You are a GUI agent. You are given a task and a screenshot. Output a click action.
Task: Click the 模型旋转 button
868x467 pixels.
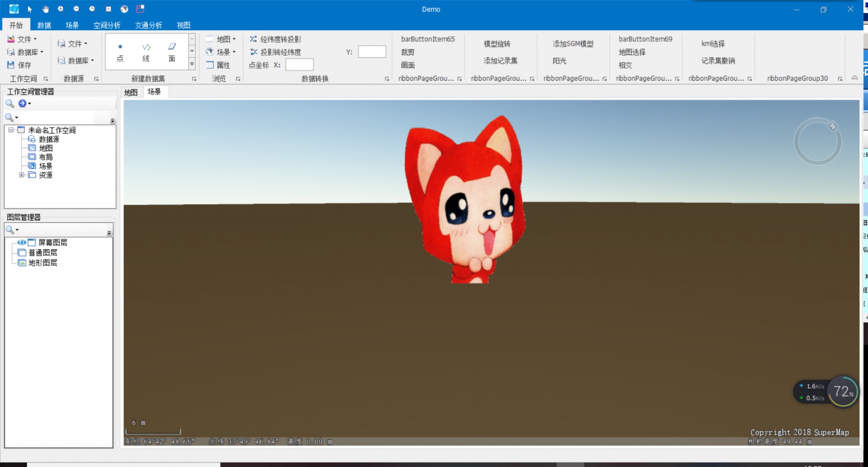497,44
